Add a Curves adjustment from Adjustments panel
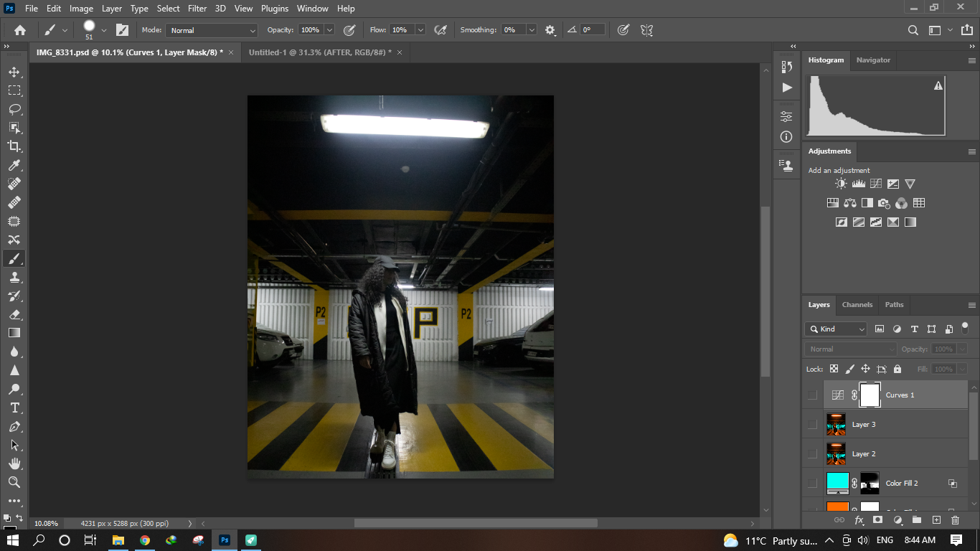This screenshot has width=980, height=551. tap(875, 184)
